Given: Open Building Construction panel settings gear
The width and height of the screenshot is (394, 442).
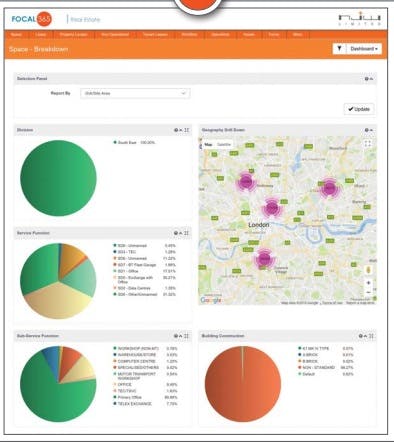Looking at the screenshot, I should (361, 336).
